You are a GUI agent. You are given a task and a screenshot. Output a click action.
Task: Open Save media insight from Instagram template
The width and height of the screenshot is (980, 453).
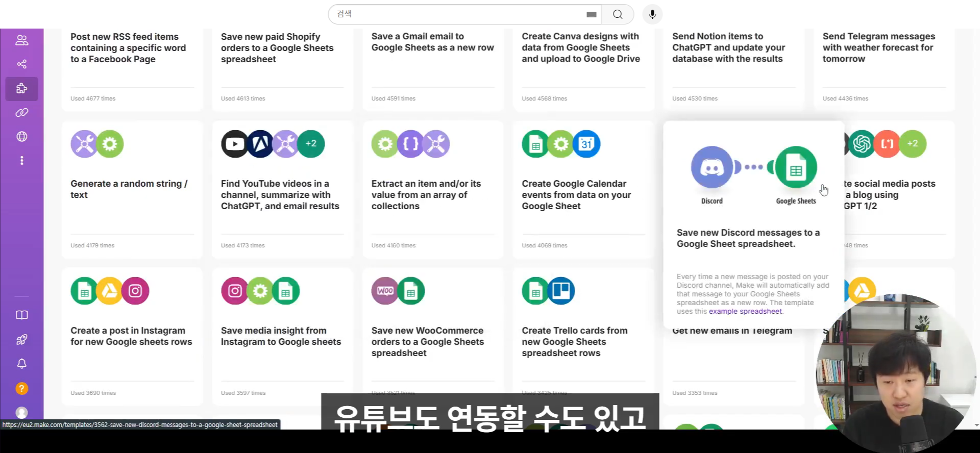click(x=281, y=336)
